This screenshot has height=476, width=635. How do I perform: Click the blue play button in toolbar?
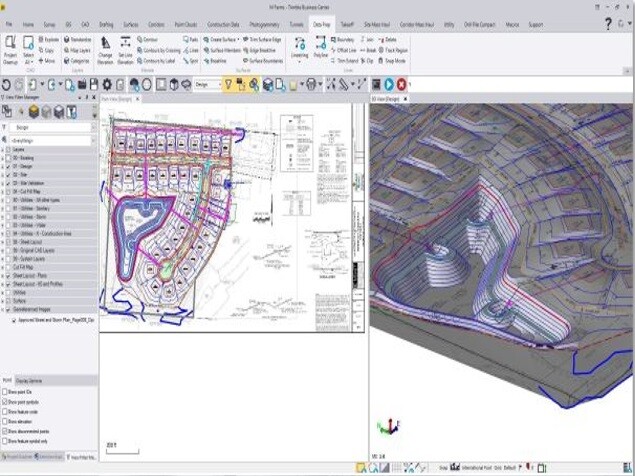[388, 85]
